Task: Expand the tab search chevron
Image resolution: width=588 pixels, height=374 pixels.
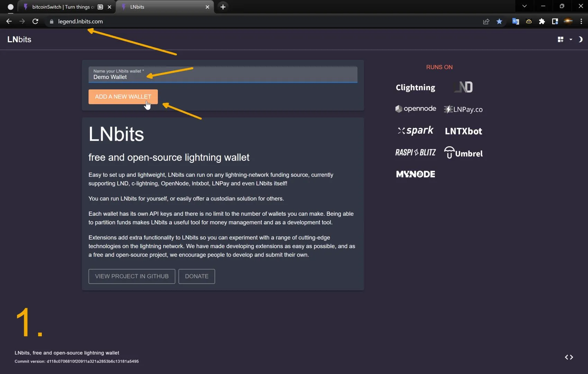Action: [x=524, y=6]
